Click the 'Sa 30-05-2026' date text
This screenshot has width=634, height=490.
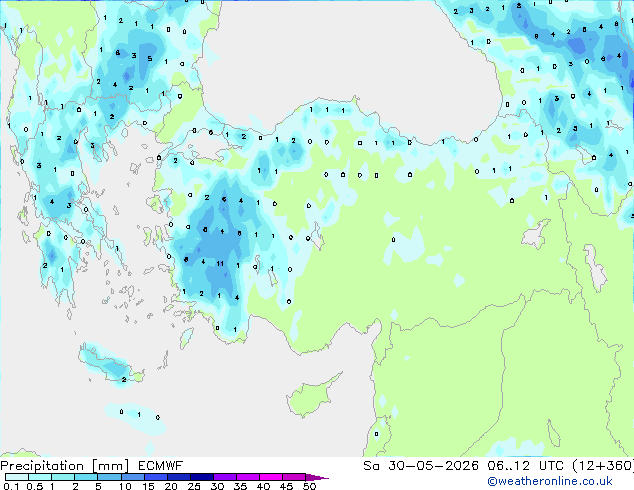[421, 466]
